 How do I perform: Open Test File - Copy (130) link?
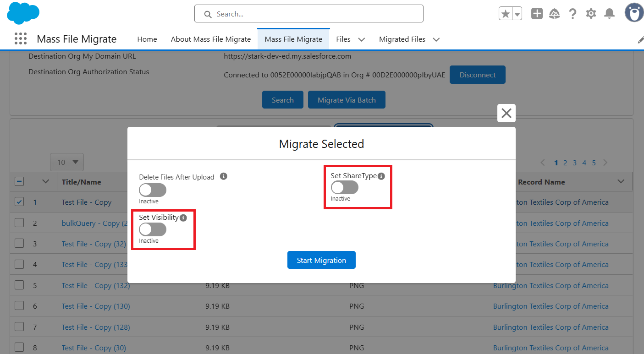point(96,306)
